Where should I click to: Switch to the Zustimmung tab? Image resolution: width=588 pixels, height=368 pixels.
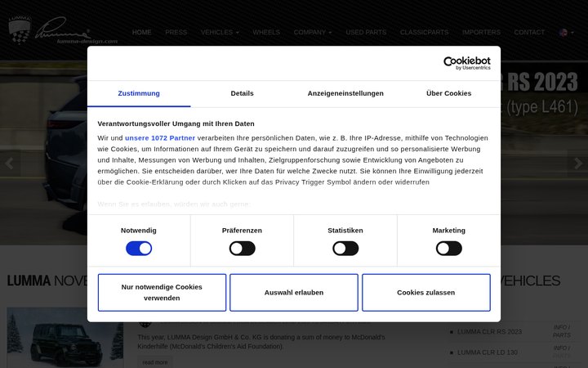pos(139,93)
